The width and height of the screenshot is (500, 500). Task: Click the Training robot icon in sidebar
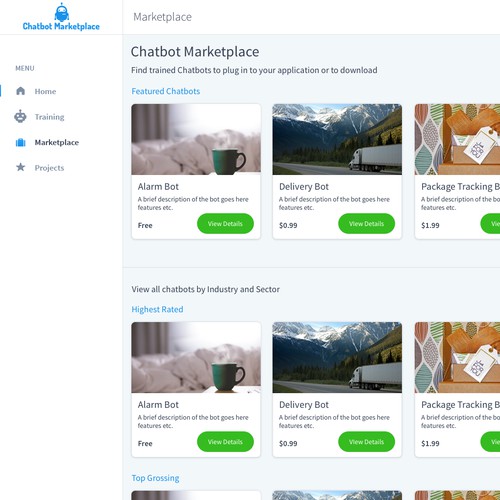20,117
